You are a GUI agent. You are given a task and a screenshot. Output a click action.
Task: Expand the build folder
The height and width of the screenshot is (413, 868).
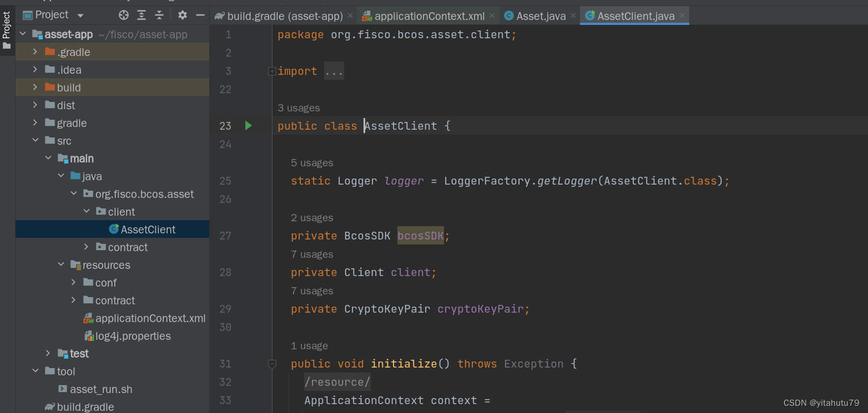click(x=35, y=88)
